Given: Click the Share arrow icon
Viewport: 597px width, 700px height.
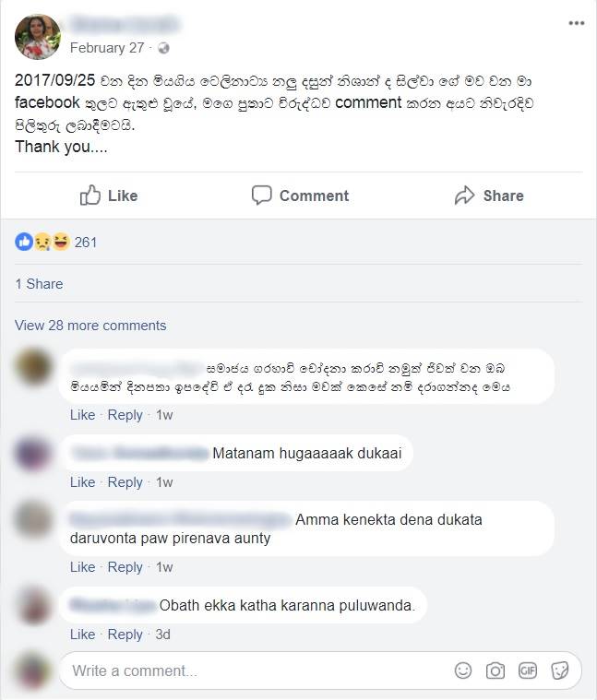Looking at the screenshot, I should 464,196.
